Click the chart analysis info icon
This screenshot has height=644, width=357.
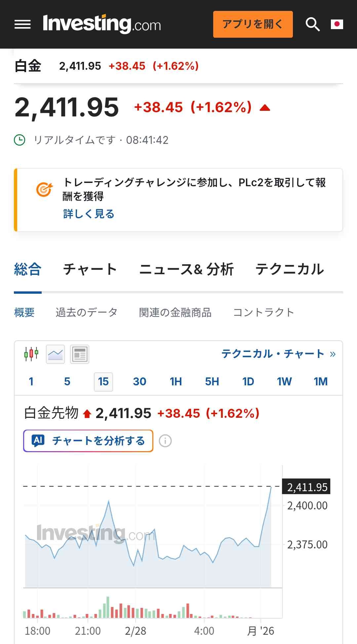point(165,441)
